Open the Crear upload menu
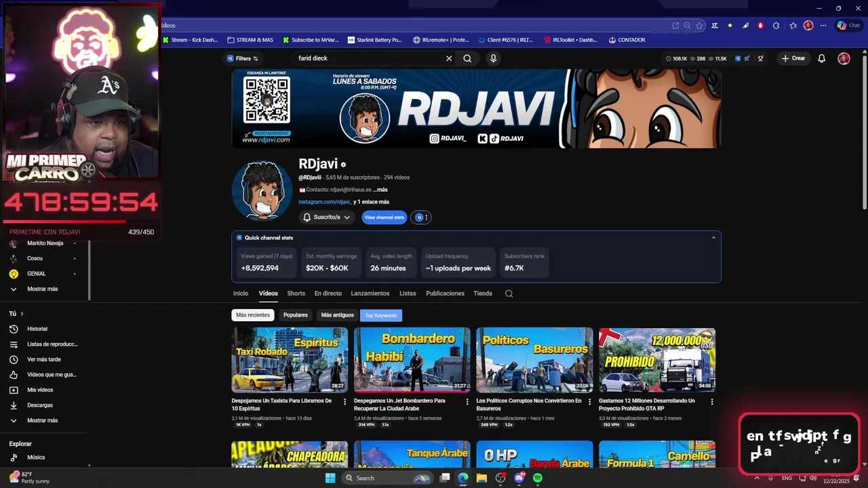 tap(793, 58)
